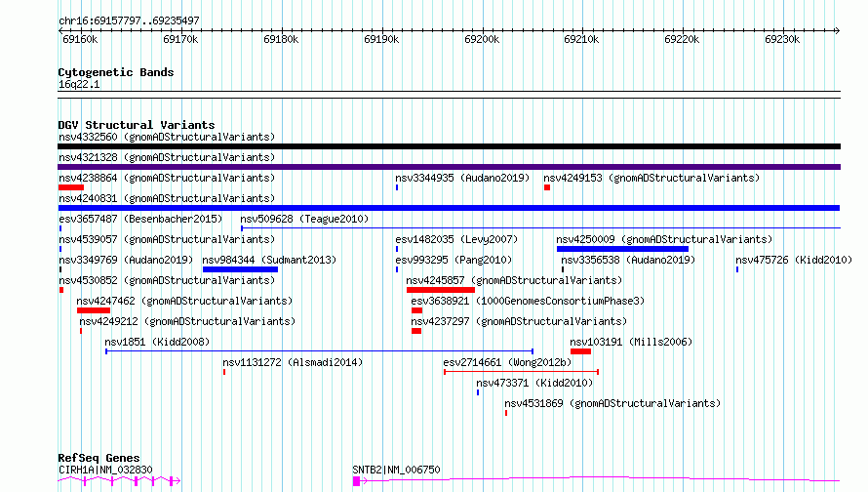Screen dimensions: 868x492
Task: Click the nsv4240831 blue variant bar
Action: pos(449,208)
